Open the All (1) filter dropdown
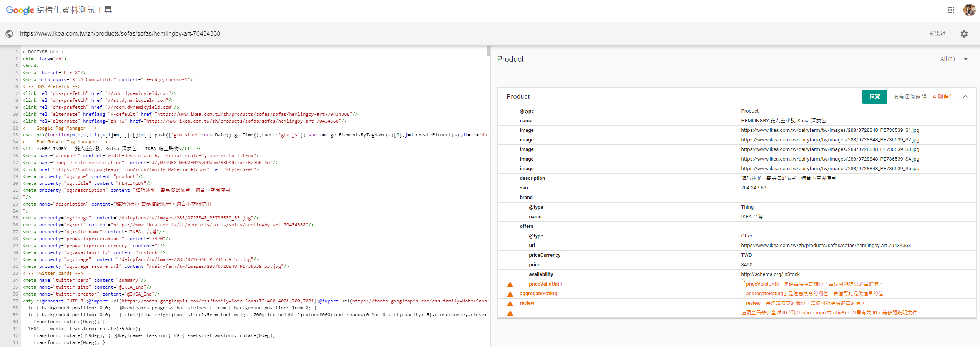 (x=954, y=59)
